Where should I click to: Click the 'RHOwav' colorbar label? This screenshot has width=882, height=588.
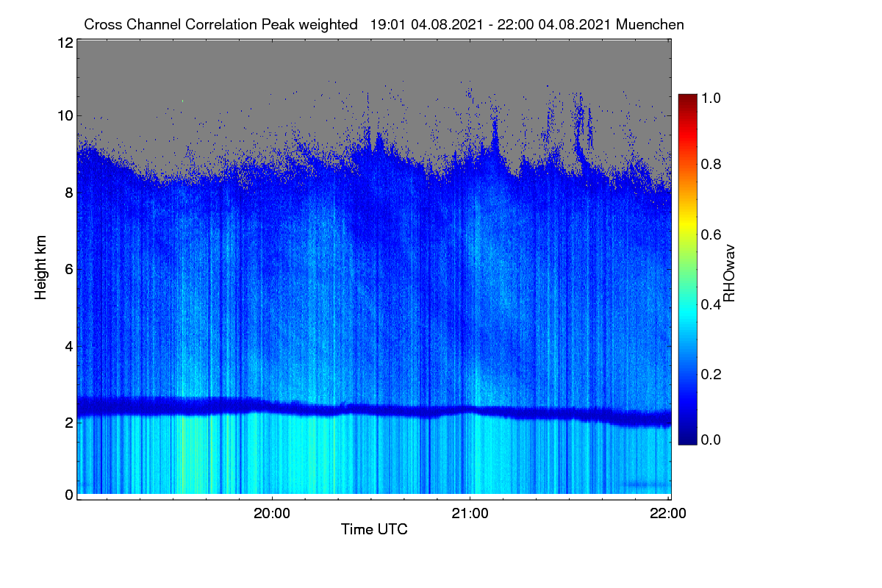730,273
